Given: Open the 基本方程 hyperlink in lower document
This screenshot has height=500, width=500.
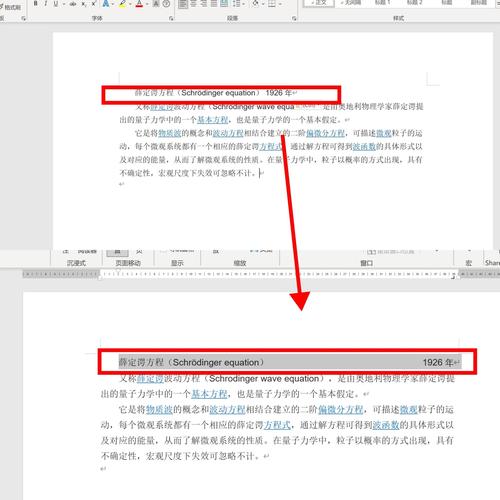Looking at the screenshot, I should (209, 394).
